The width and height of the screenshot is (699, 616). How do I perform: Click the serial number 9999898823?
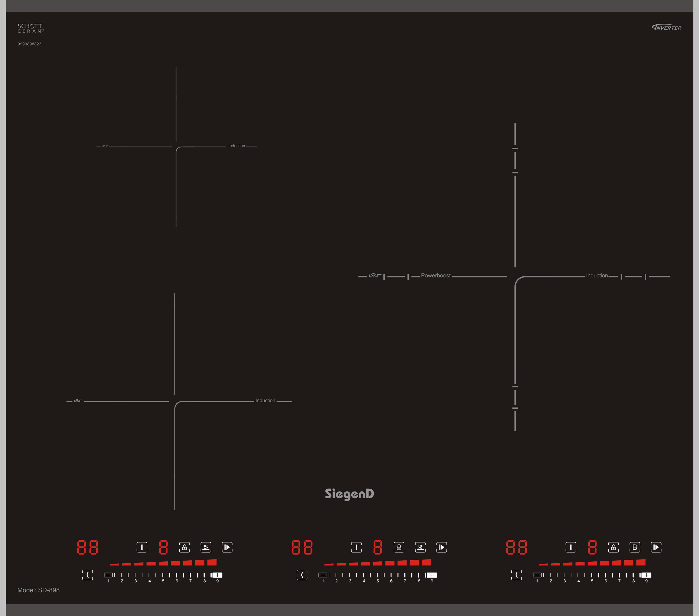point(29,44)
